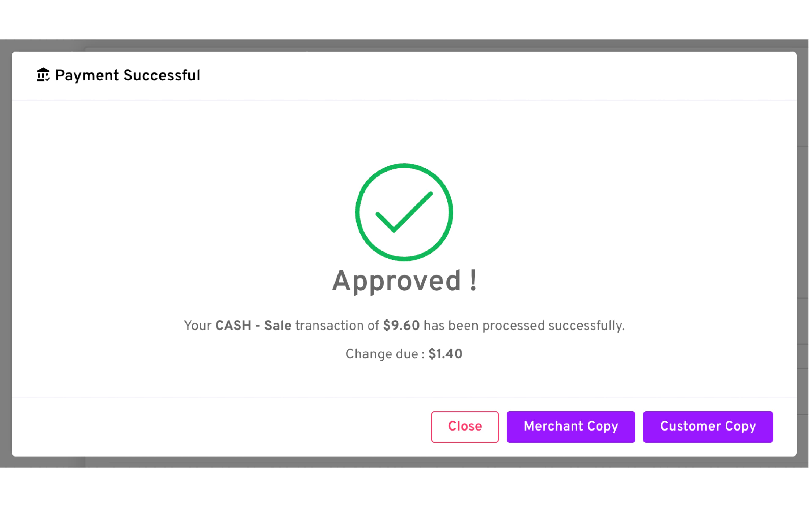Click the Approved ! heading

tap(396, 281)
